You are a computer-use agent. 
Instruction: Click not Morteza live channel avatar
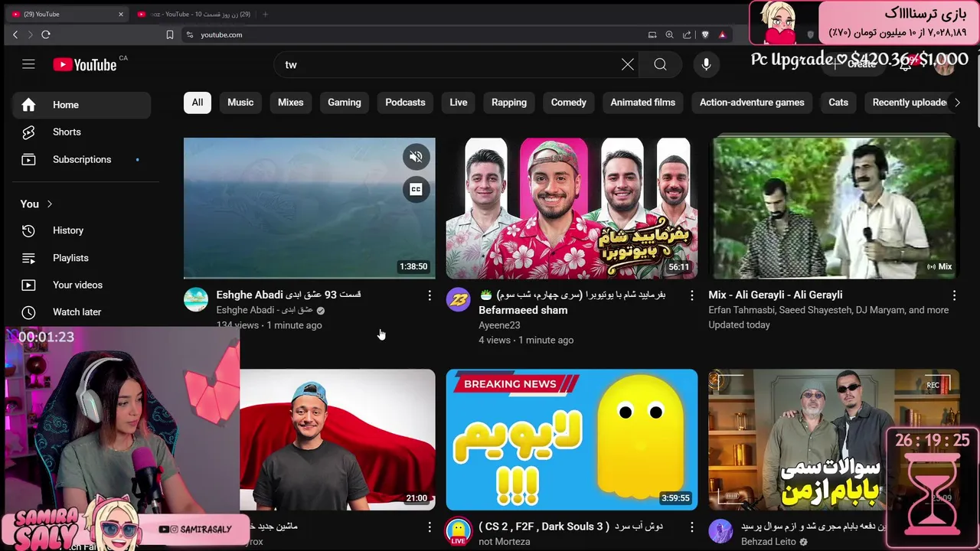459,531
